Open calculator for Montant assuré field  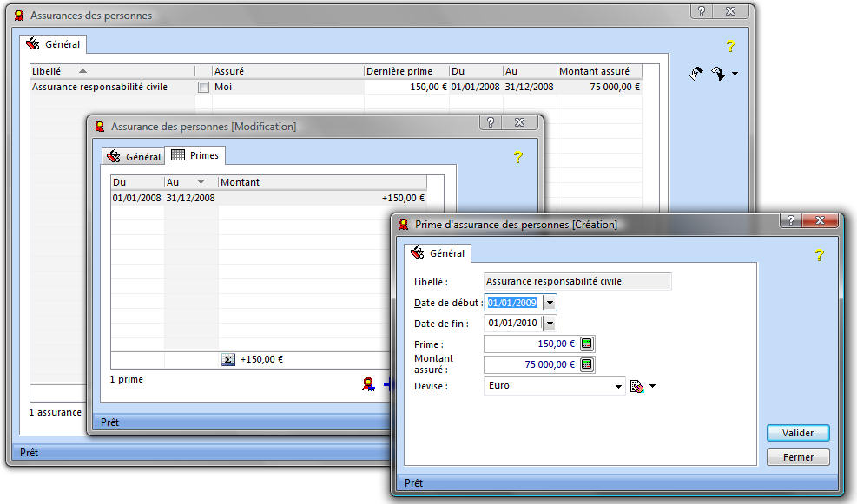[x=586, y=364]
